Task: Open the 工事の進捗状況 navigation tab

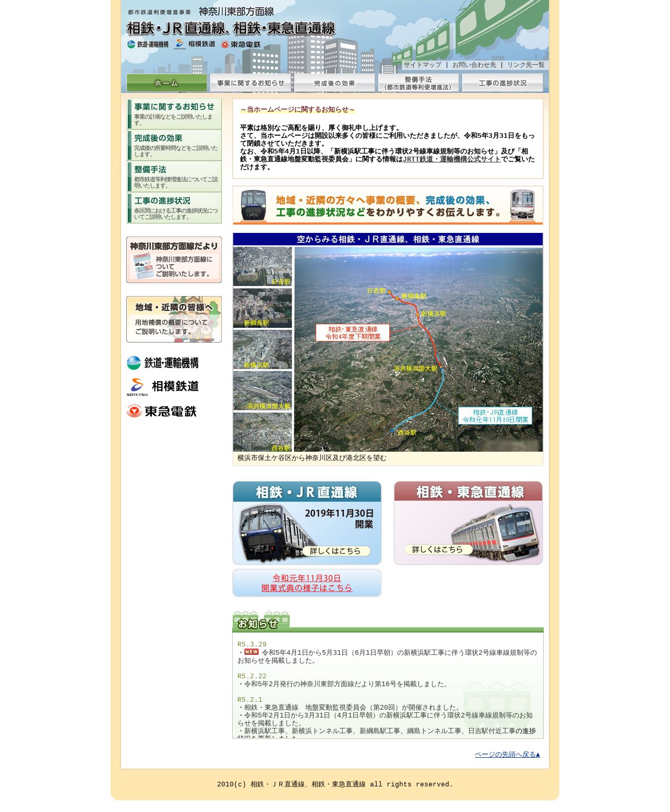Action: (502, 83)
